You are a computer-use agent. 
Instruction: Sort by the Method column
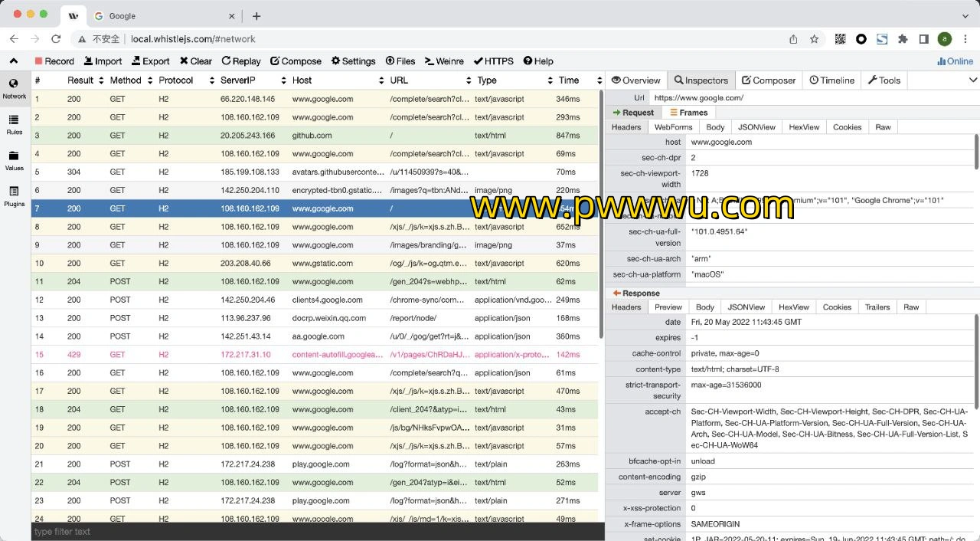tap(129, 80)
